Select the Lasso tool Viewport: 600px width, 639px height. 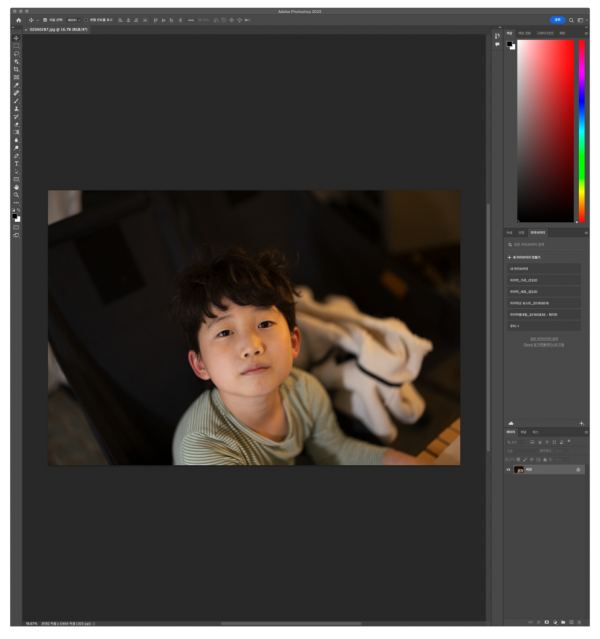(16, 53)
